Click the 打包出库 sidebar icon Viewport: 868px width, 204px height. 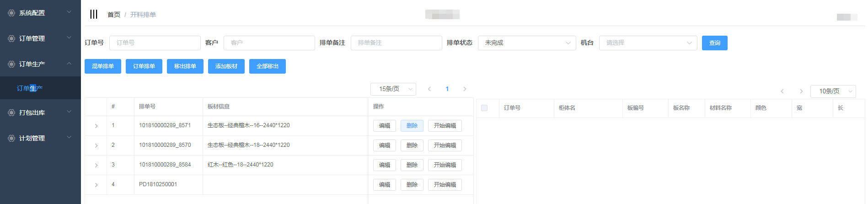(11, 113)
